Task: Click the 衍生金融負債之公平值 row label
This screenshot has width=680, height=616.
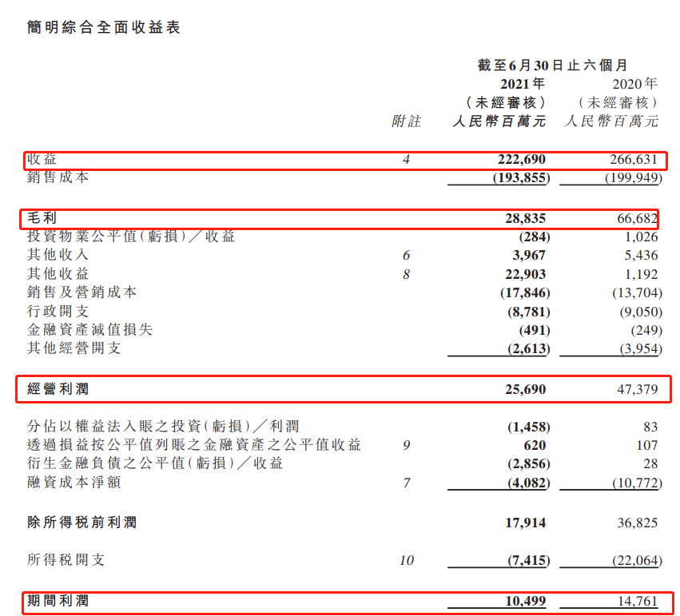Action: (155, 463)
